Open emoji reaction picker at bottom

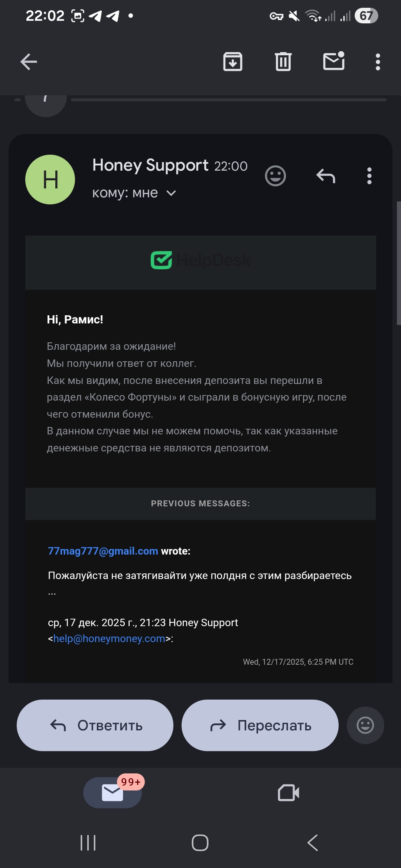coord(365,725)
